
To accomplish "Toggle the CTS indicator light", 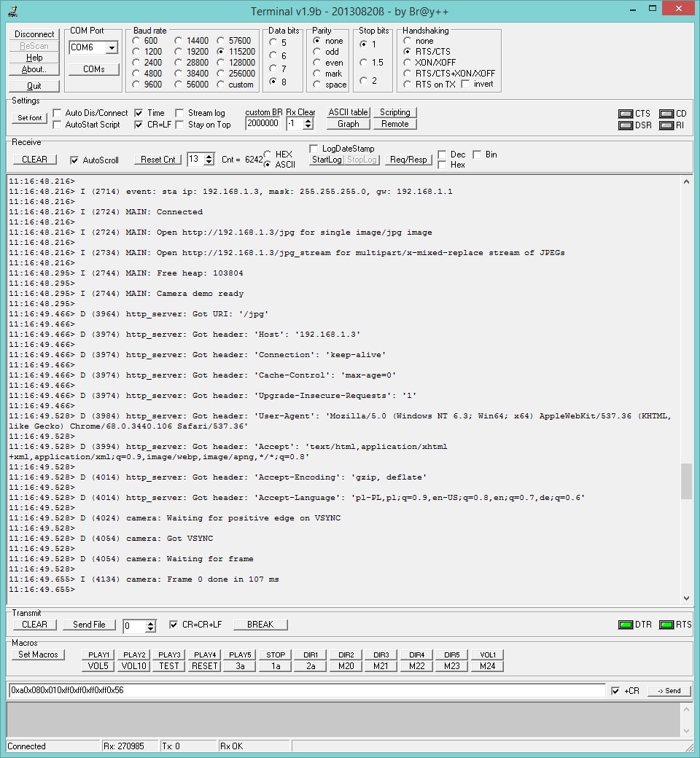I will tap(626, 114).
